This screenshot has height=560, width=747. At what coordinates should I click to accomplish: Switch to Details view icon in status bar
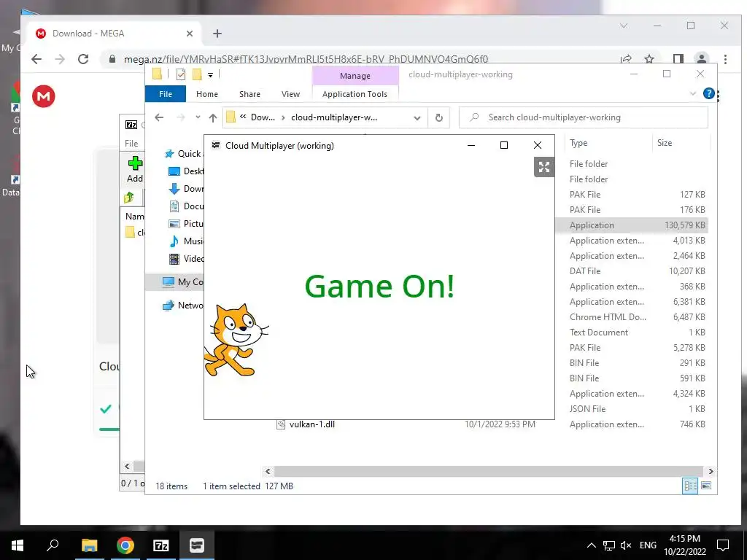690,486
